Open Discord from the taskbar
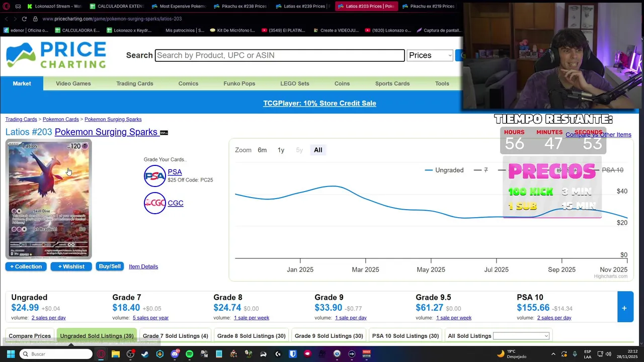 pyautogui.click(x=175, y=354)
